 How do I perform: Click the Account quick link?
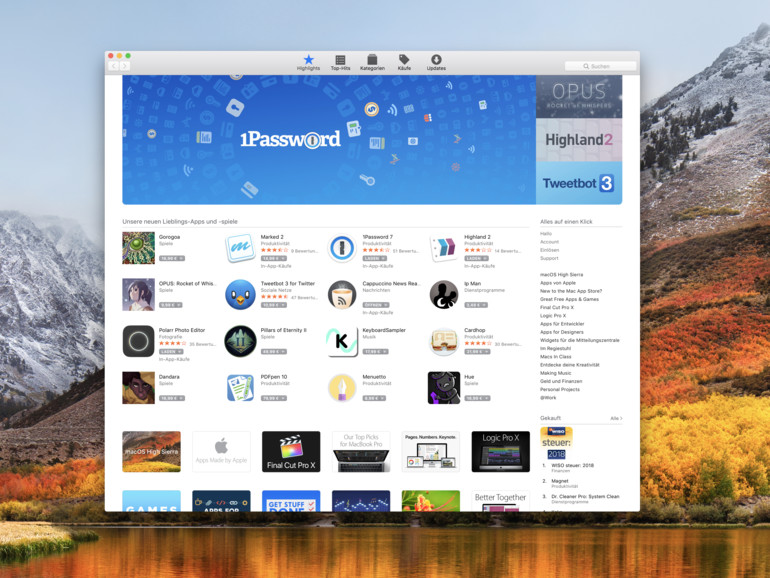550,242
